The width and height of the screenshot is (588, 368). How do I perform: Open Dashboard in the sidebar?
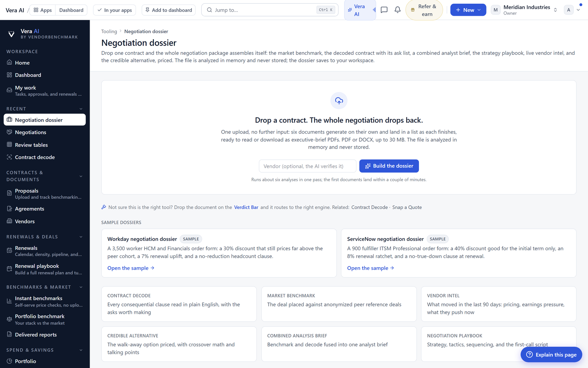pos(45,75)
